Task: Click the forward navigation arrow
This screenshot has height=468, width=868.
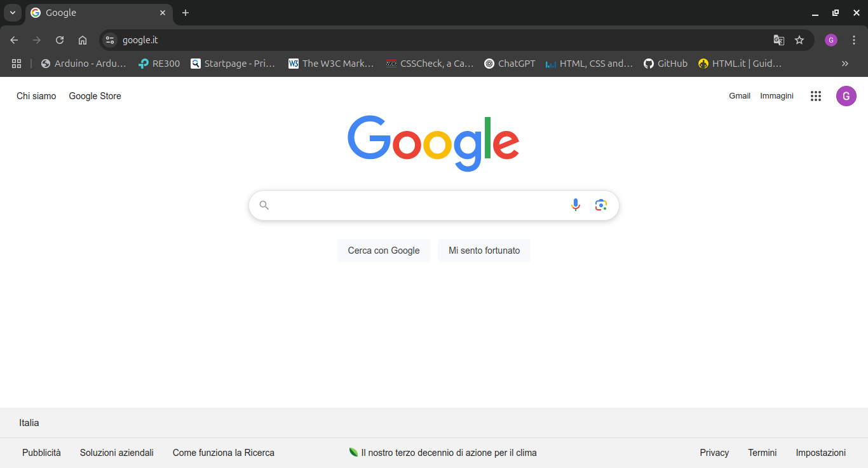Action: 37,40
